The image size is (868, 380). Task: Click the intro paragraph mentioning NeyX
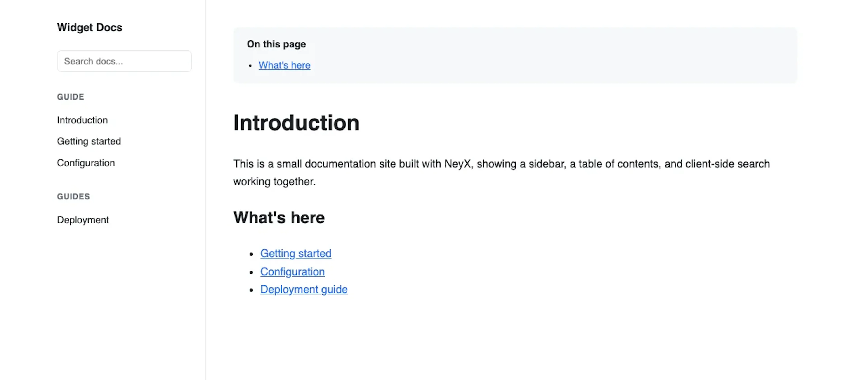click(501, 173)
